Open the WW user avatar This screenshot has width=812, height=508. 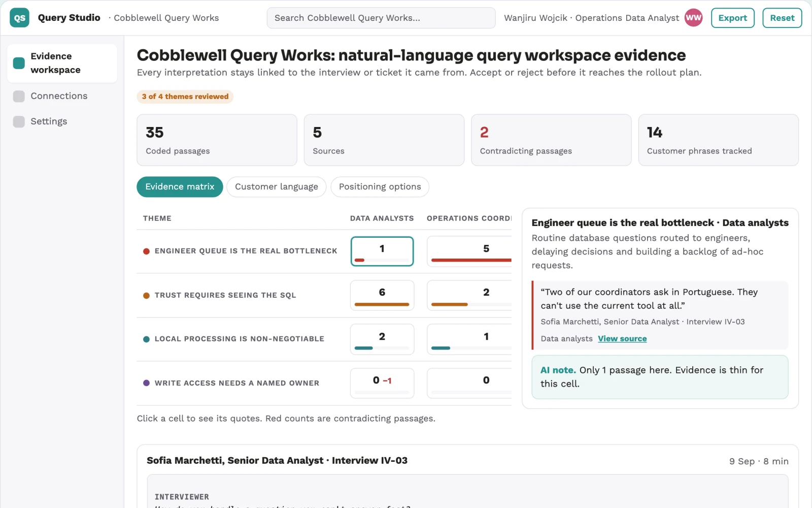click(x=693, y=18)
